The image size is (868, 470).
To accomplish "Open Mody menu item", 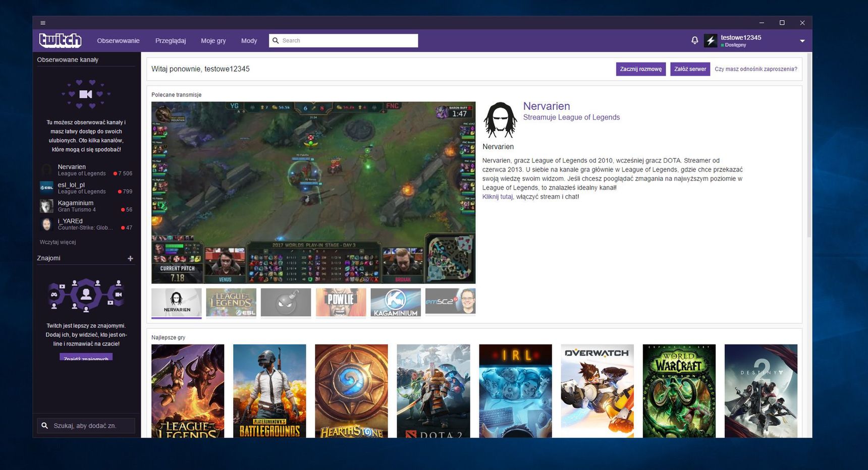I will (249, 41).
